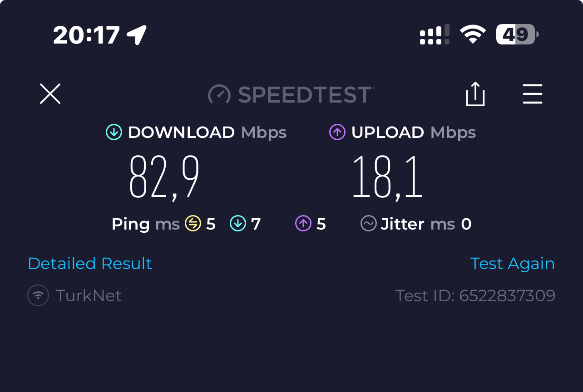The image size is (583, 392).
Task: Select the TurkNet provider label
Action: 89,295
